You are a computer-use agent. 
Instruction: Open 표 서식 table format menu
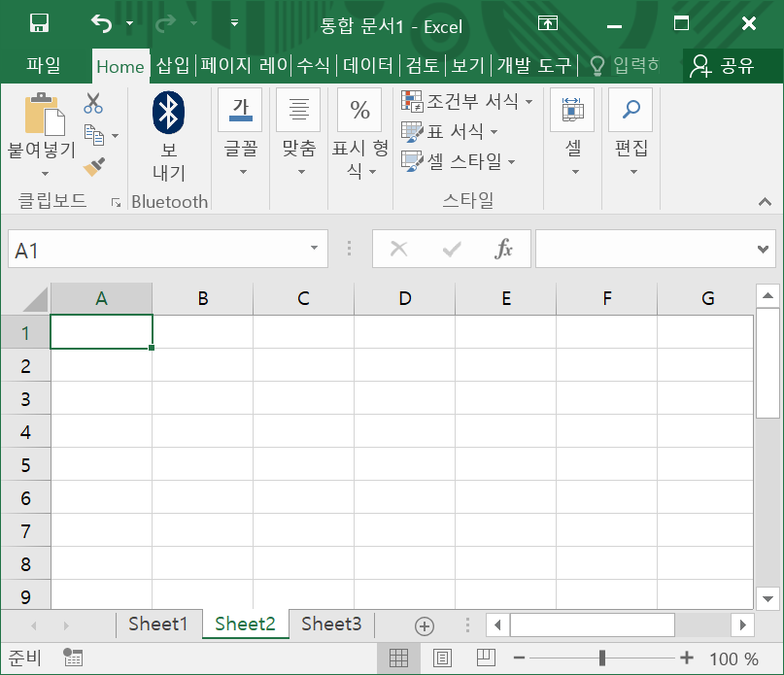click(x=450, y=131)
